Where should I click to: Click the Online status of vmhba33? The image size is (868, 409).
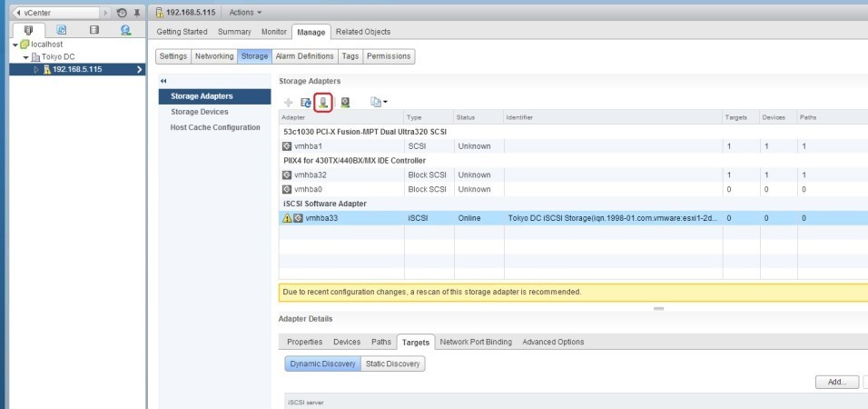pyautogui.click(x=469, y=218)
